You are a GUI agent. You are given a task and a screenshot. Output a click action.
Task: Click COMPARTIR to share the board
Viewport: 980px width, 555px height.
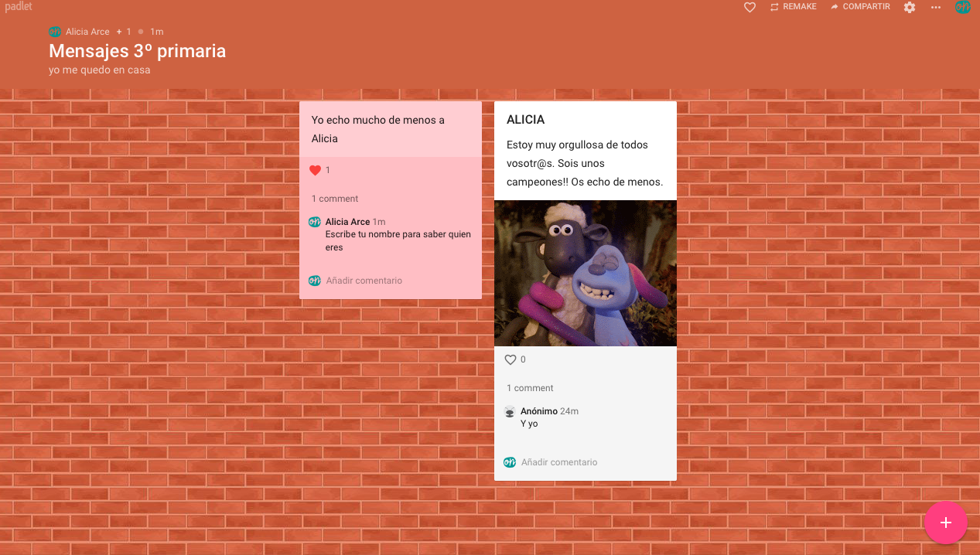pos(860,7)
